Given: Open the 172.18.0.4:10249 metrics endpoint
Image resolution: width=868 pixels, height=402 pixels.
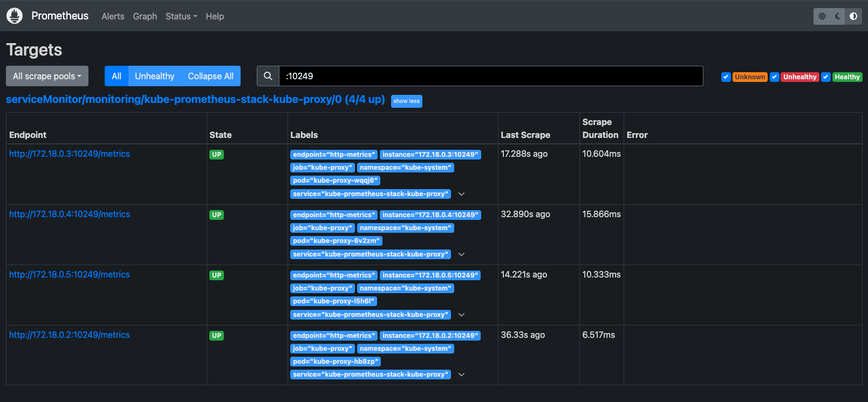Looking at the screenshot, I should point(70,214).
